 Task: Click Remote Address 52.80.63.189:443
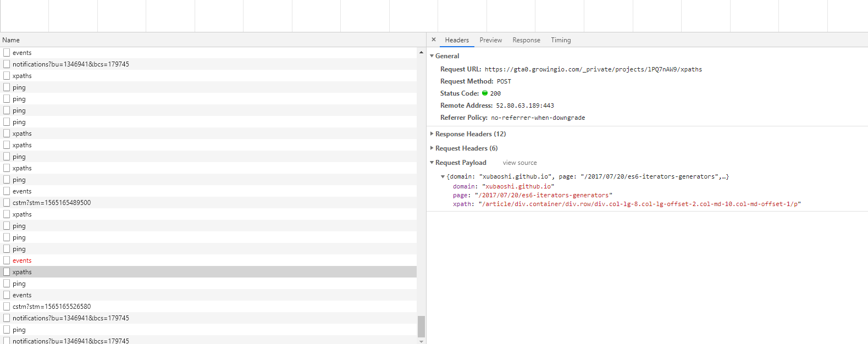point(525,106)
